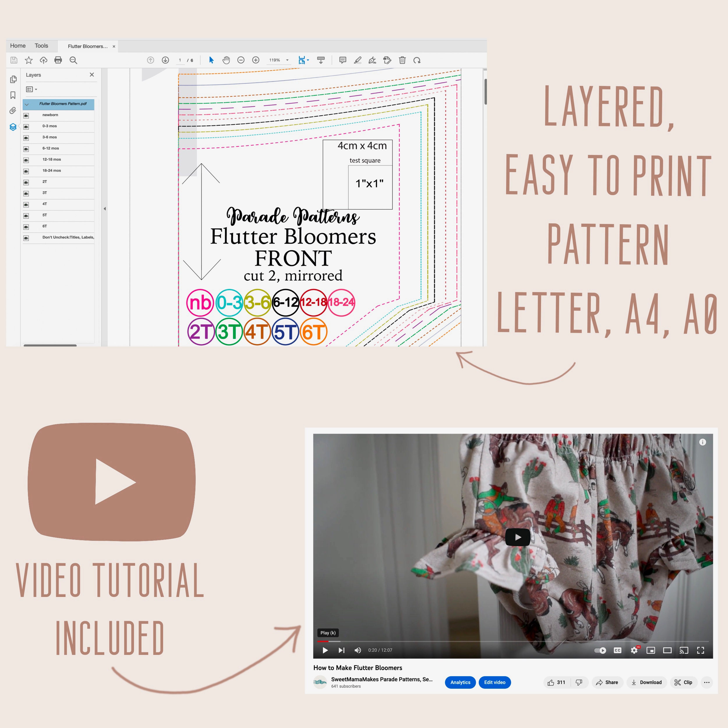Screen dimensions: 728x728
Task: Open SweetMamaMakes Parade Patterns channel link
Action: pos(382,679)
